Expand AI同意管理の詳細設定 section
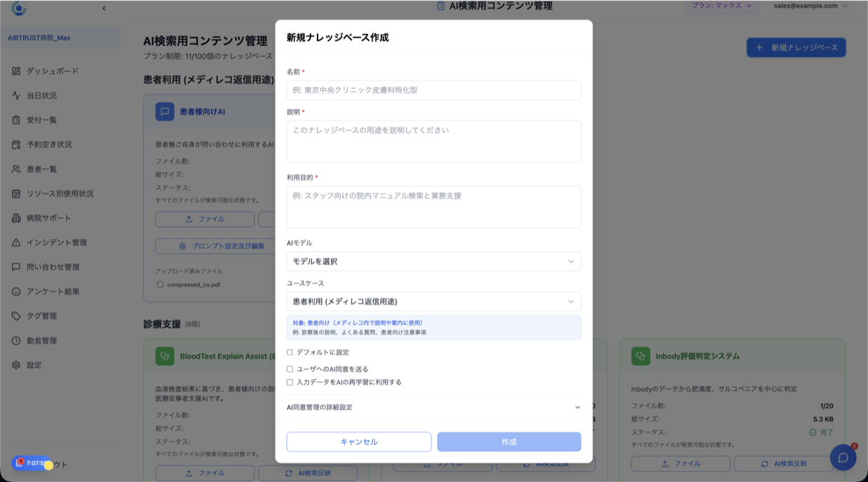 [x=433, y=407]
